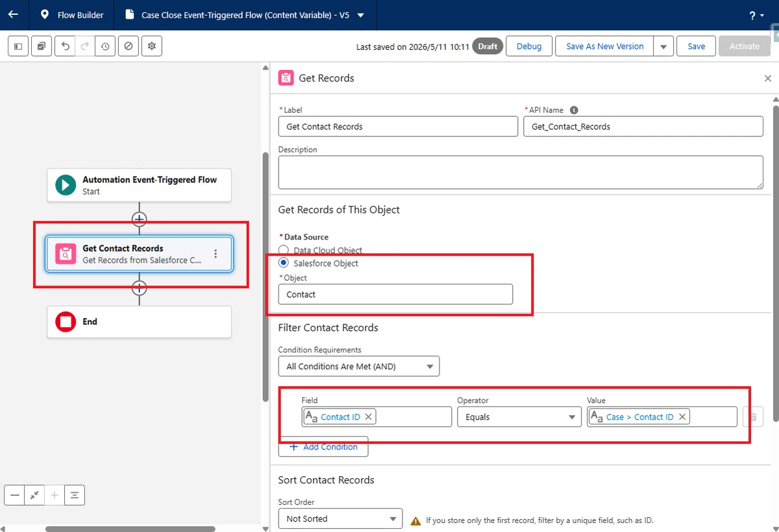The height and width of the screenshot is (532, 779).
Task: Select the Automation Event-Triggered Flow start node
Action: (139, 185)
